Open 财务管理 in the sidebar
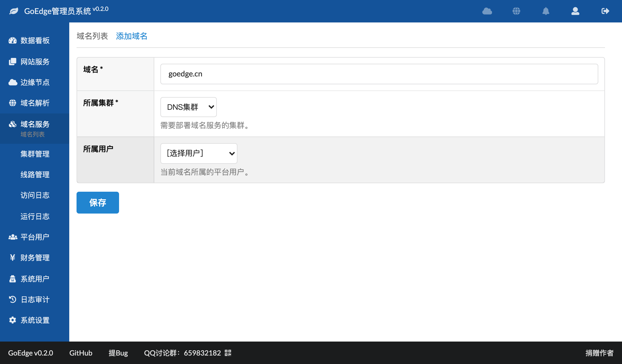The image size is (622, 364). (x=35, y=258)
